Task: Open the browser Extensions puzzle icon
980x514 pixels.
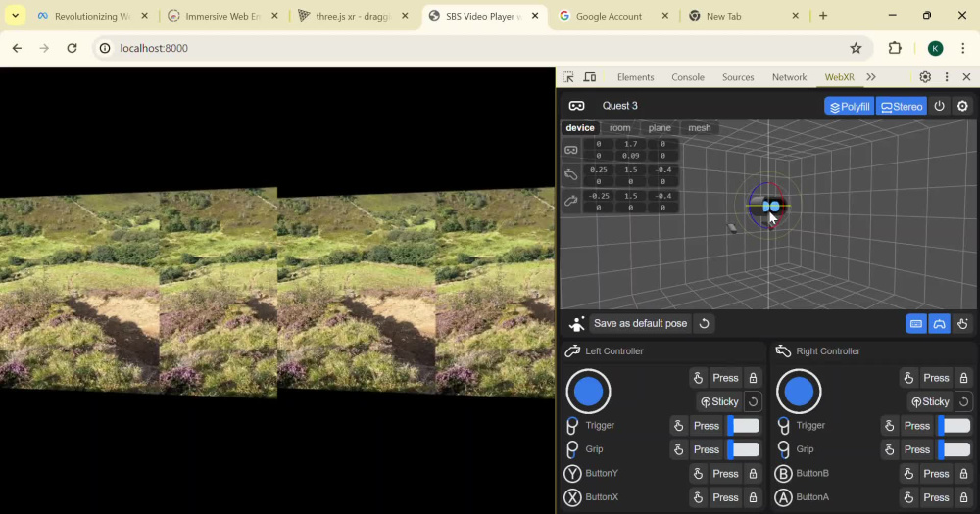Action: click(895, 48)
